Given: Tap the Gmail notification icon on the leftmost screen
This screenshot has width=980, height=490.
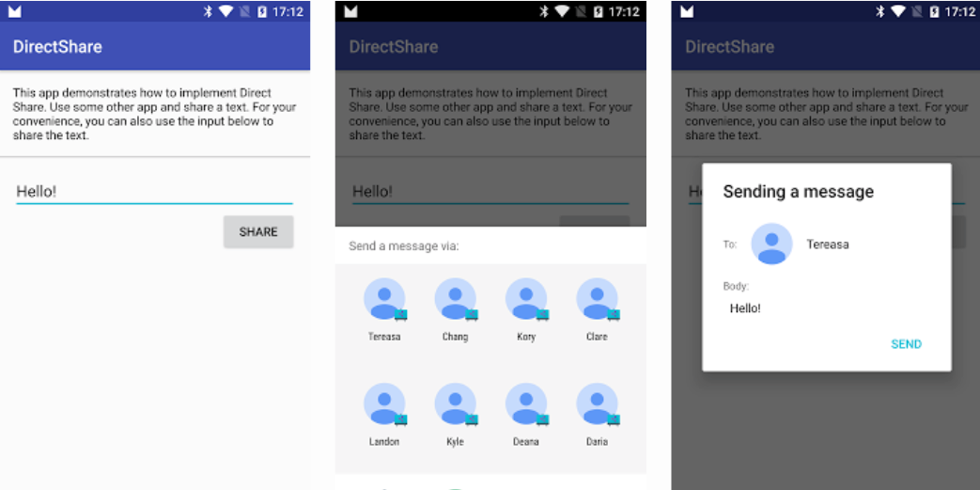Looking at the screenshot, I should (x=15, y=12).
